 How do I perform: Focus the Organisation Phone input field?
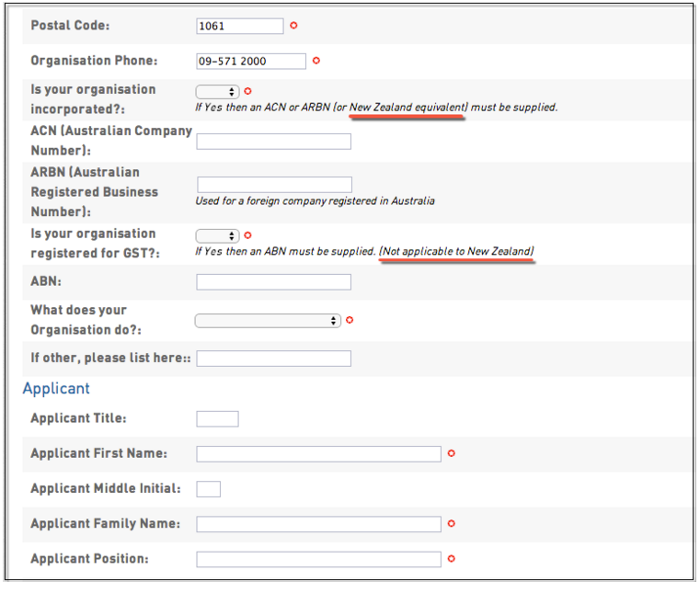tap(251, 61)
